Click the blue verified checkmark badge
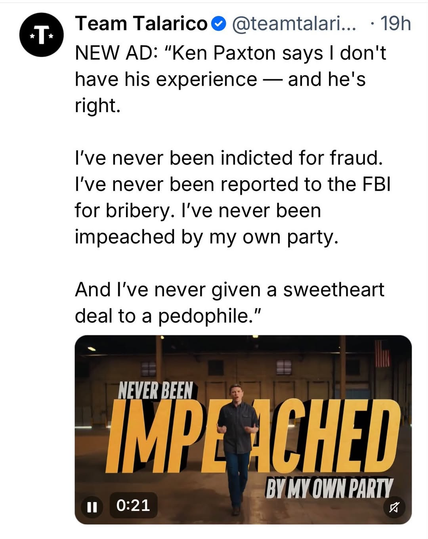This screenshot has height=539, width=428. (219, 24)
